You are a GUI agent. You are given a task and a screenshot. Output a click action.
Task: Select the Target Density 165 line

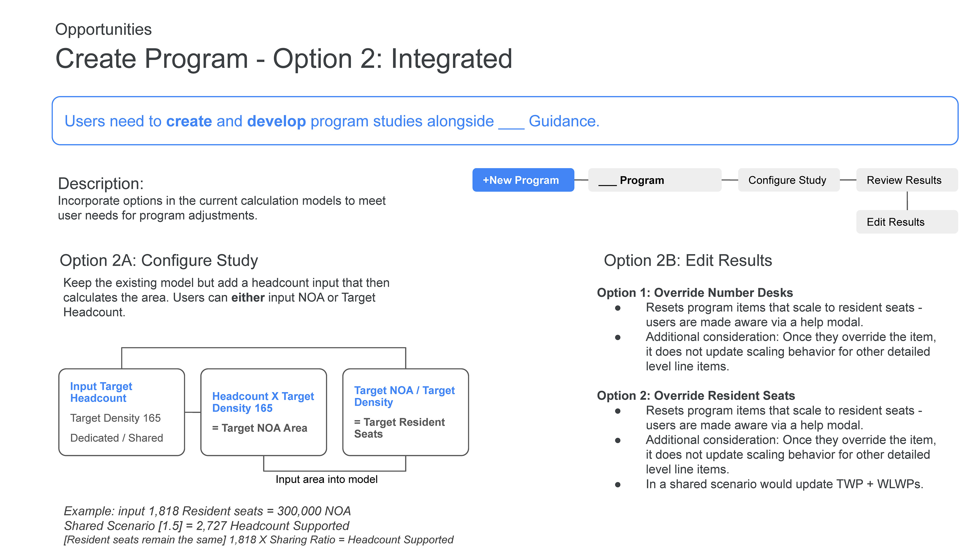(x=115, y=418)
